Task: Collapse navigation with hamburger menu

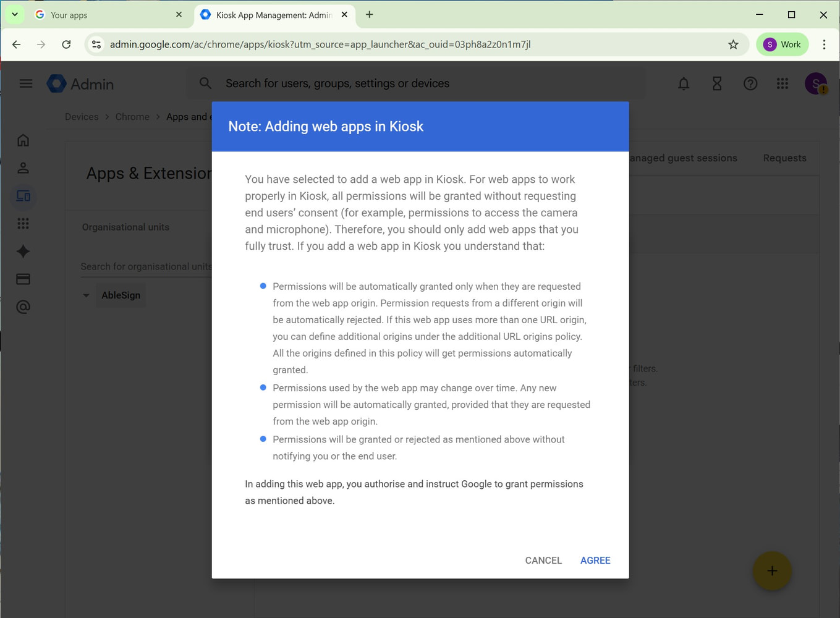Action: click(25, 83)
